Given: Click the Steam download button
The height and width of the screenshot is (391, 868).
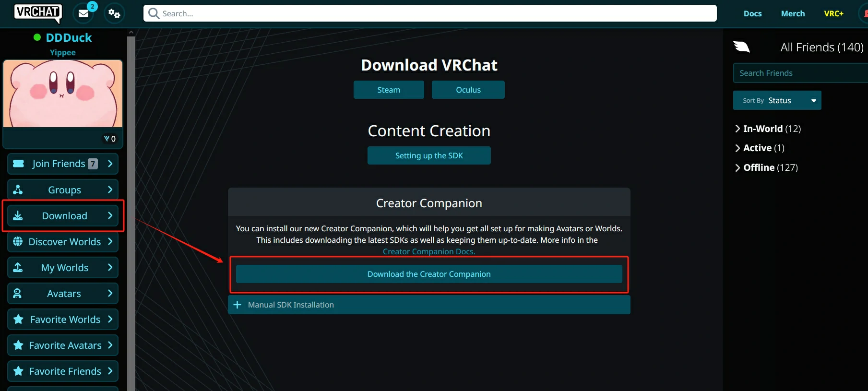Looking at the screenshot, I should click(389, 90).
